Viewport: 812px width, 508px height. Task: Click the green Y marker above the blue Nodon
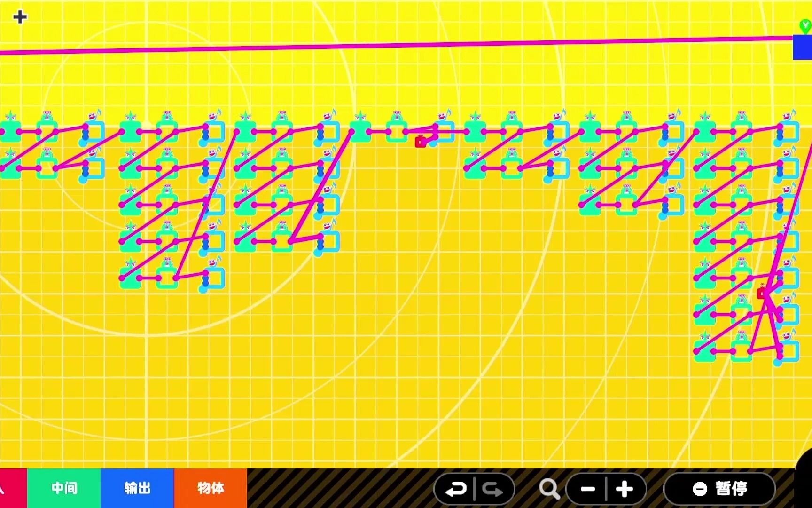[x=805, y=26]
